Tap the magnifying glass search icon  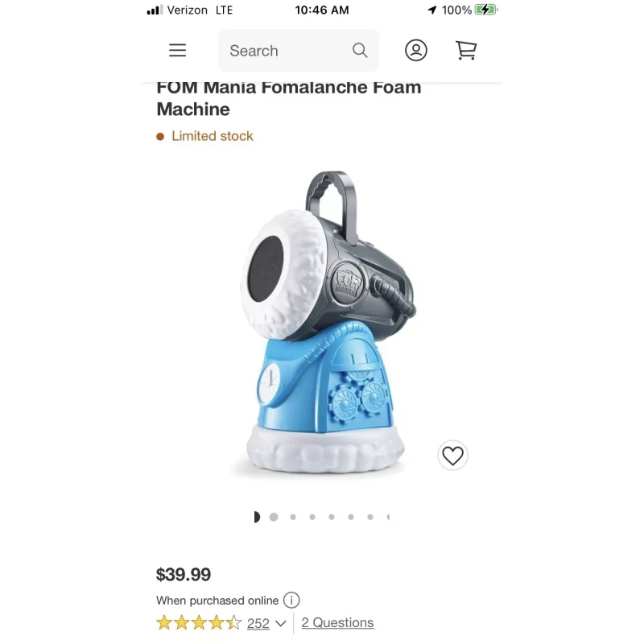360,51
